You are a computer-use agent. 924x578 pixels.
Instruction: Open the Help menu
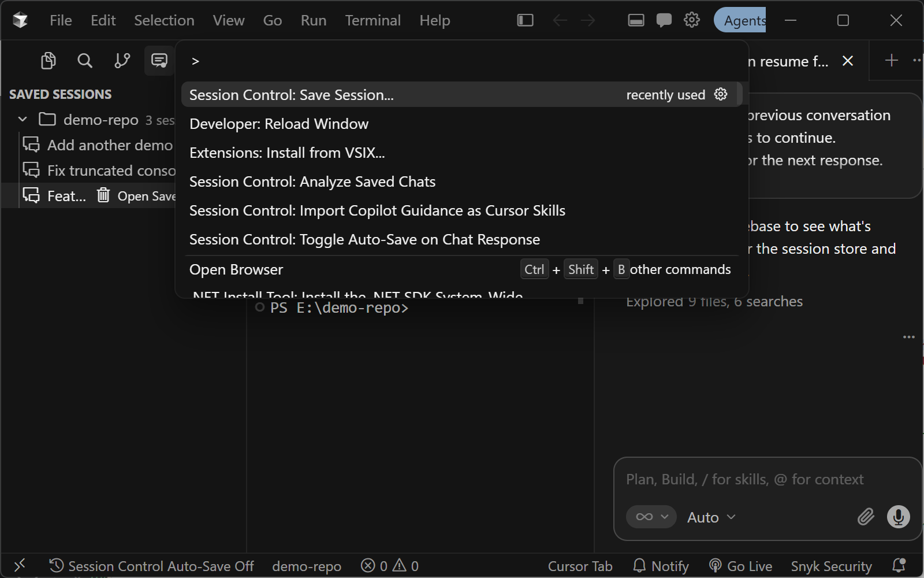coord(435,20)
